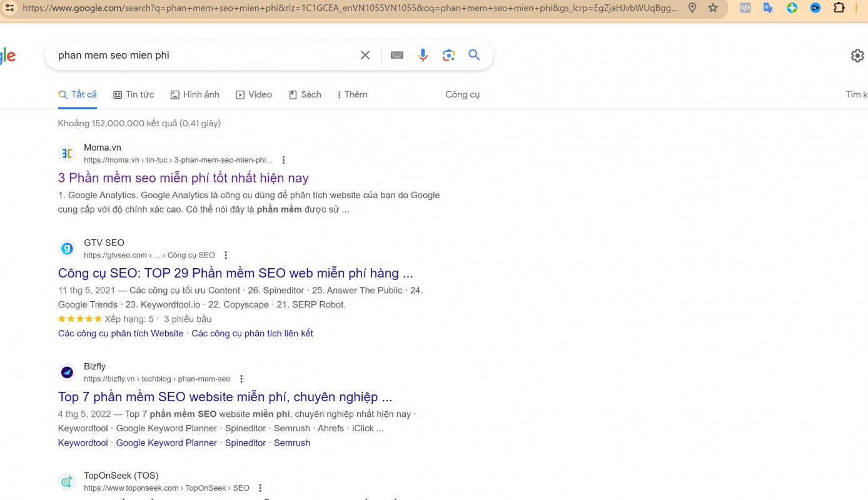Open Google Lens image search
The width and height of the screenshot is (868, 500).
[448, 55]
